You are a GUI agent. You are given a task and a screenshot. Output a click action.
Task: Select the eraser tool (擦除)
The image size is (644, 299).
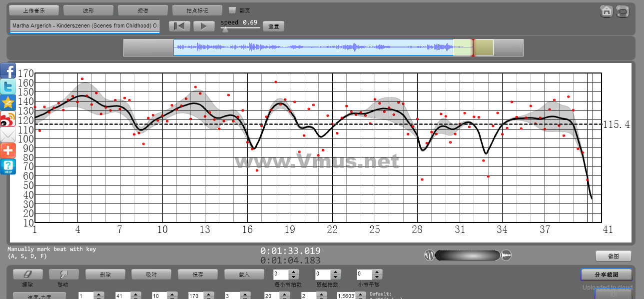click(27, 274)
